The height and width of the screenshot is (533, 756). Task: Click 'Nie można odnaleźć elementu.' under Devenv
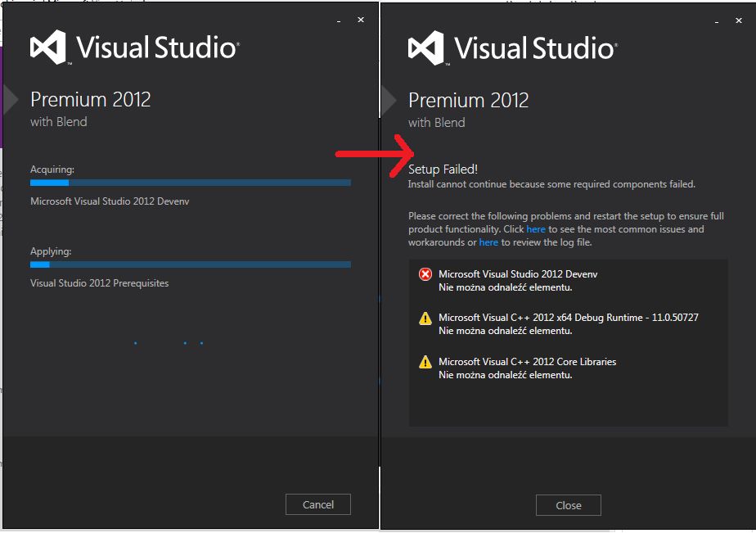[x=506, y=287]
